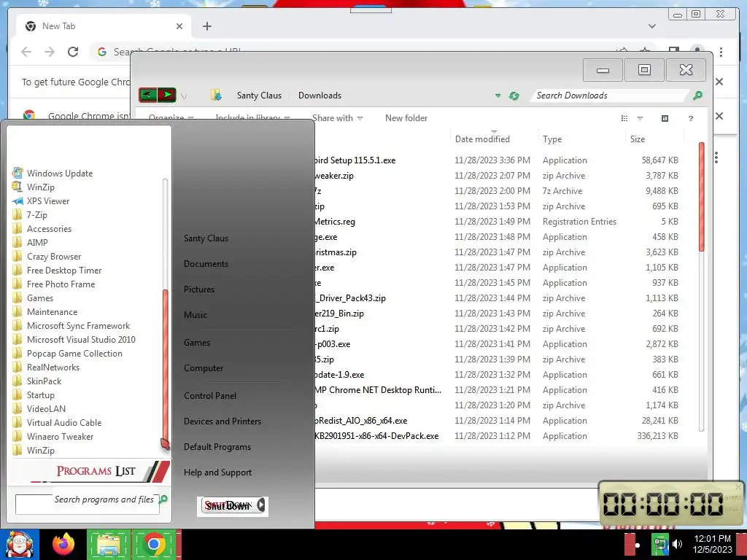Click Santy Claus in Explorer address bar
The width and height of the screenshot is (747, 560).
(x=259, y=96)
